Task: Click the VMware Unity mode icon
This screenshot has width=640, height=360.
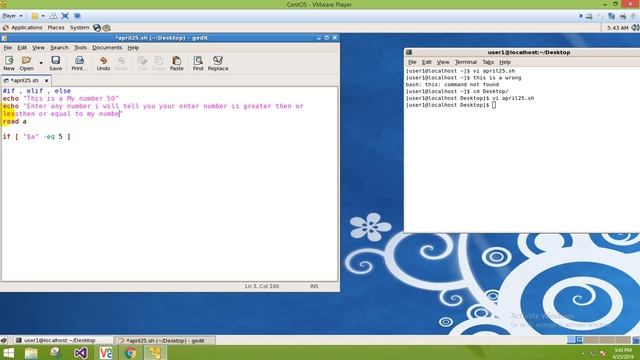Action: [x=77, y=16]
